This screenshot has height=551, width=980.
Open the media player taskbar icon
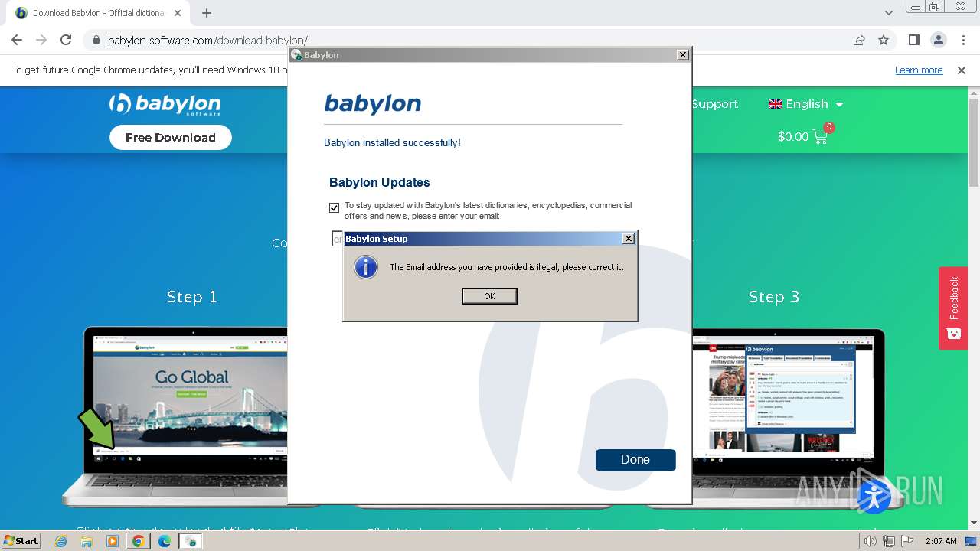(x=113, y=541)
